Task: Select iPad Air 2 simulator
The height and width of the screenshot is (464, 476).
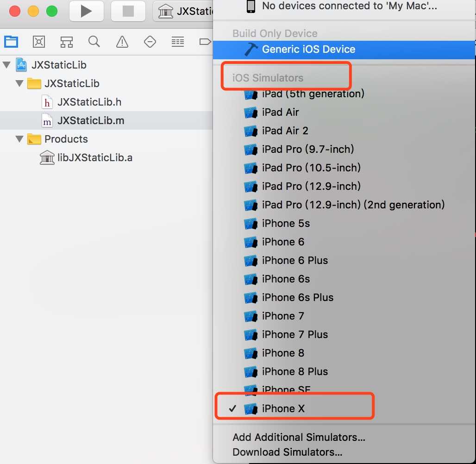Action: (344, 131)
